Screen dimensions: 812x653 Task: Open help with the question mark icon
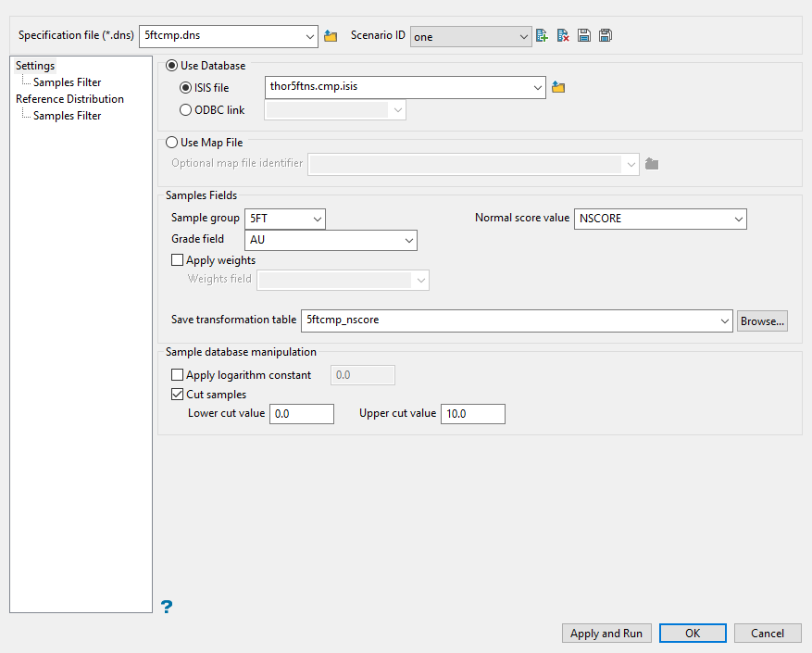(167, 607)
